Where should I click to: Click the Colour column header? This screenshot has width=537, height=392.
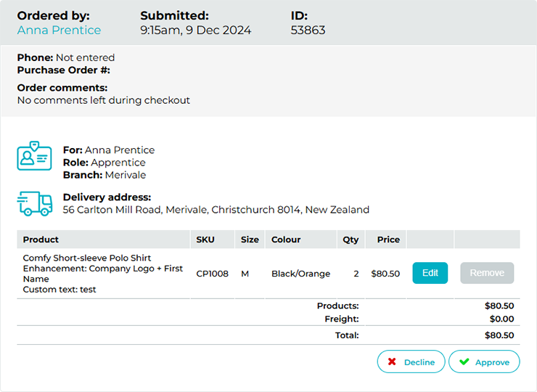point(286,240)
